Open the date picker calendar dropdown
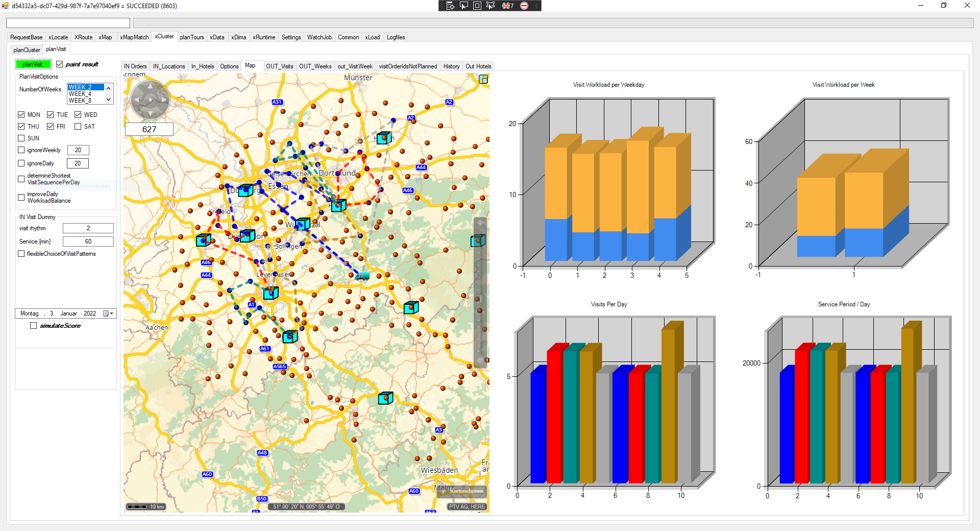 tap(108, 313)
